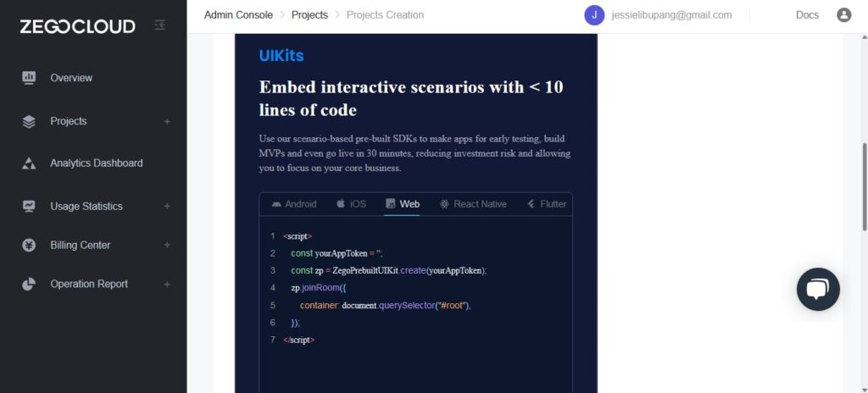Select the React Native code tab
The height and width of the screenshot is (393, 868).
[x=473, y=203]
